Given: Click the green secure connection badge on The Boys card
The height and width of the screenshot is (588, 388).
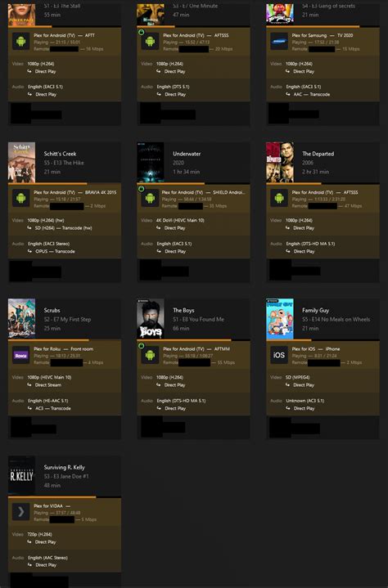Looking at the screenshot, I should (x=141, y=345).
